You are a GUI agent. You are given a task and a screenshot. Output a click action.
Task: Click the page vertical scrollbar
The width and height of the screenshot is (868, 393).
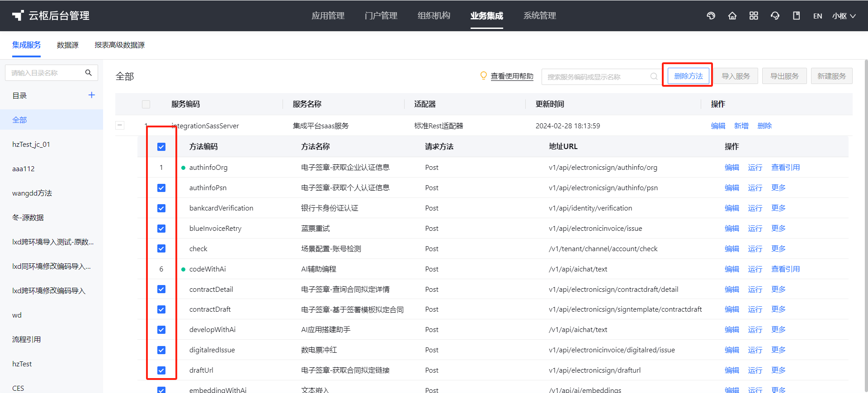tap(865, 226)
